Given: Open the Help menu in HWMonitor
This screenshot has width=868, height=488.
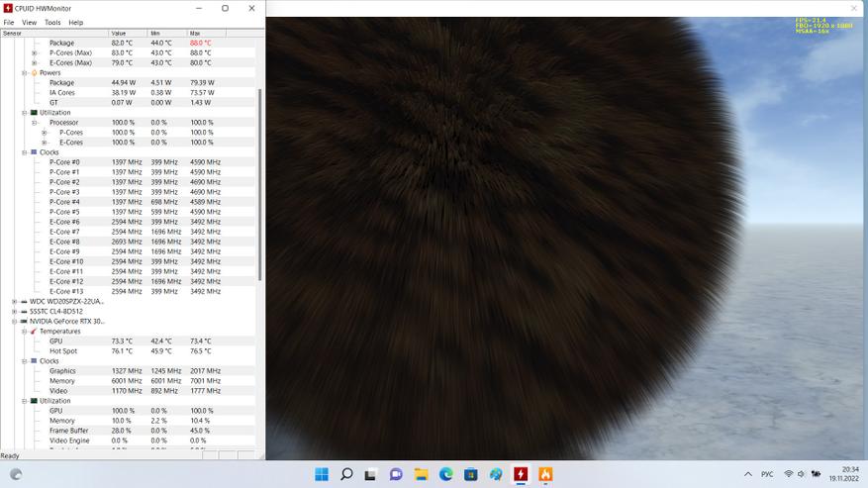Looking at the screenshot, I should tap(76, 23).
